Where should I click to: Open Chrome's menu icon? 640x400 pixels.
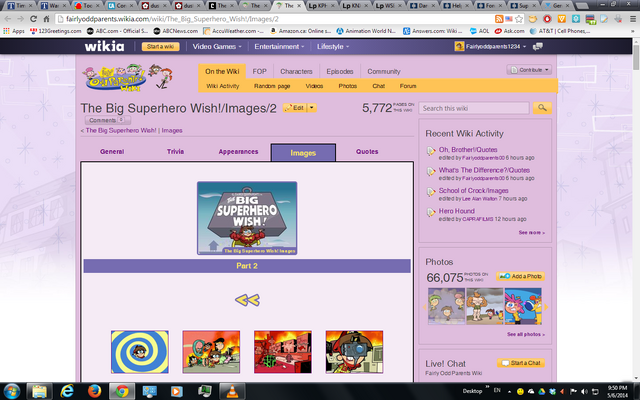point(633,19)
